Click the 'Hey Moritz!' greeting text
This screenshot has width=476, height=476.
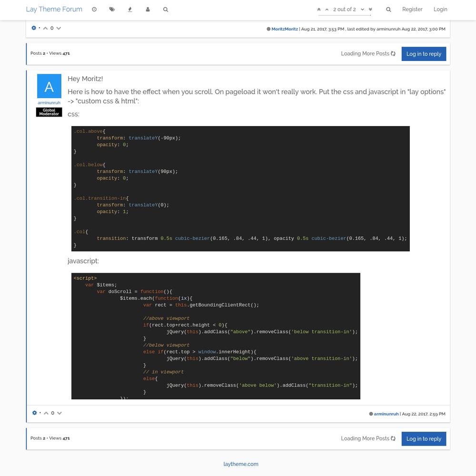pos(85,79)
